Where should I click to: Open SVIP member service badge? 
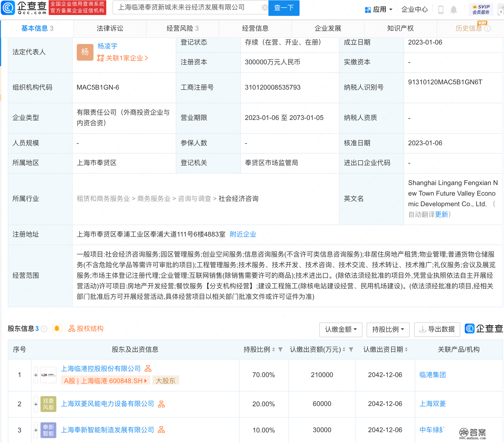click(481, 9)
